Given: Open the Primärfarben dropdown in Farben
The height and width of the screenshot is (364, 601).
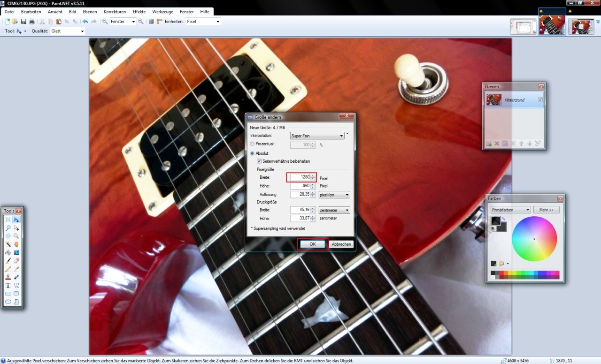Looking at the screenshot, I should coord(511,210).
